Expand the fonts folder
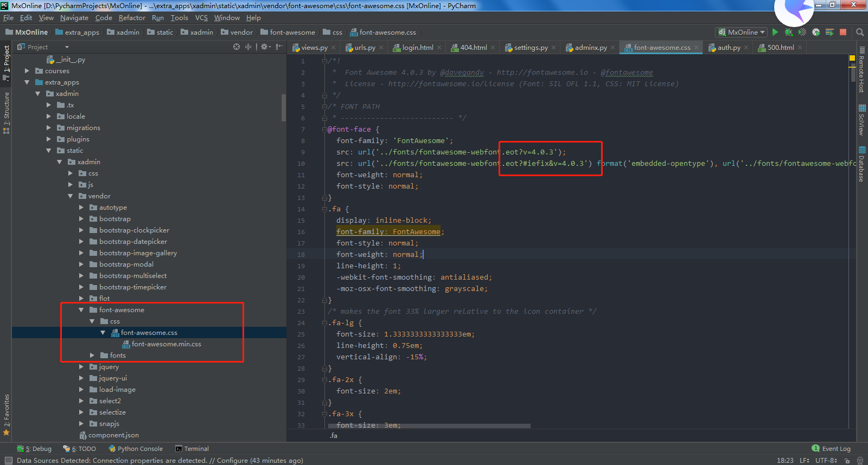Image resolution: width=868 pixels, height=465 pixels. (x=92, y=356)
